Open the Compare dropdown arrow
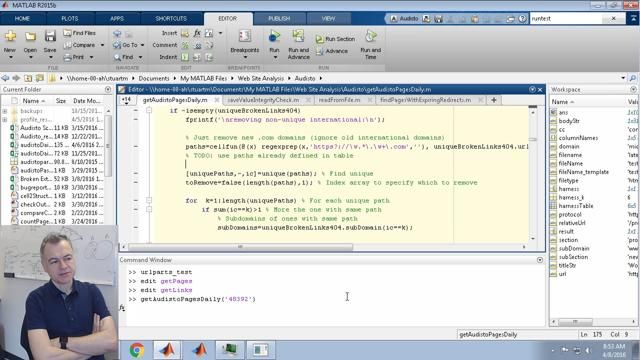 [102, 45]
